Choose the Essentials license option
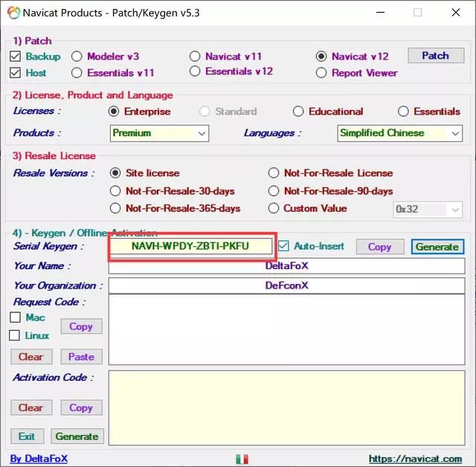 tap(403, 112)
